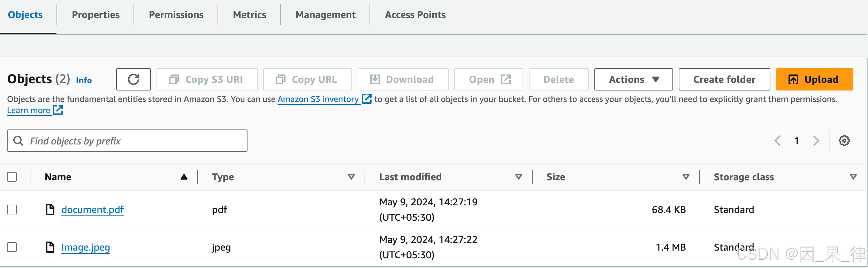Click the refresh objects icon button
The image size is (868, 268).
coord(134,79)
